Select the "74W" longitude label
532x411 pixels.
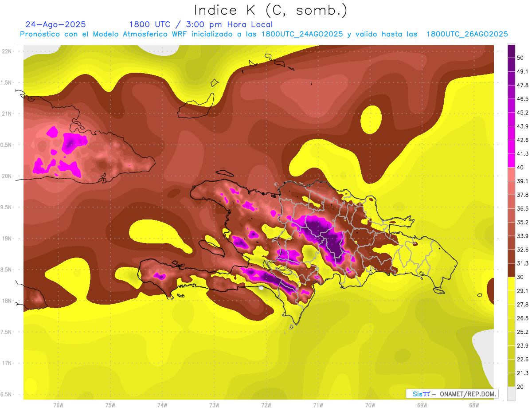[162, 405]
